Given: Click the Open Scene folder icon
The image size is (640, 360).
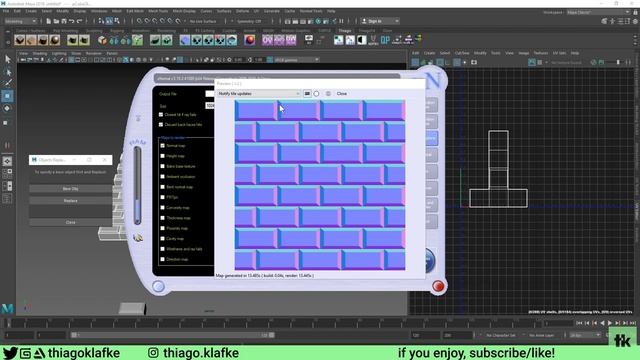Looking at the screenshot, I should pos(56,21).
